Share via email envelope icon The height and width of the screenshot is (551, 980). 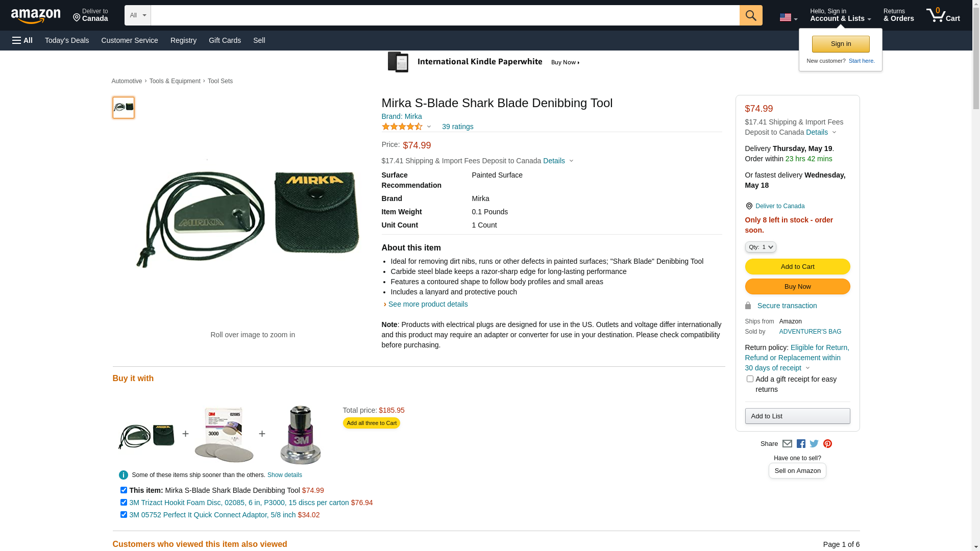tap(787, 444)
